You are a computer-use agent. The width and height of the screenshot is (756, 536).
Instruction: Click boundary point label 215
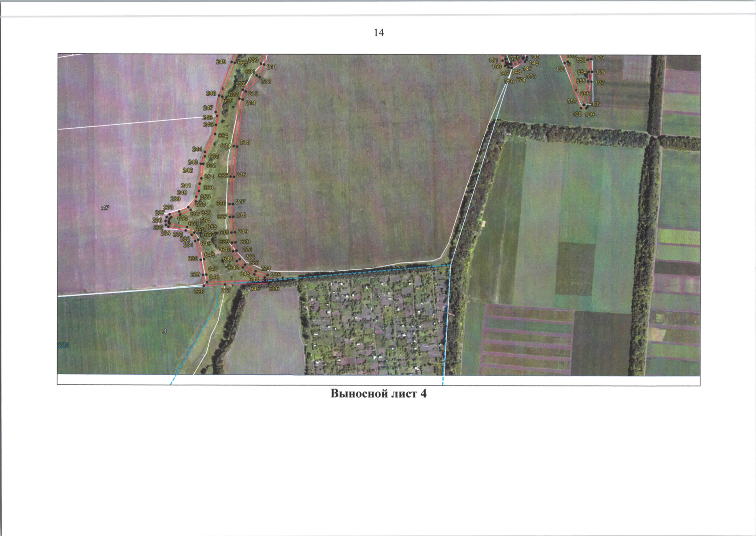pyautogui.click(x=245, y=142)
